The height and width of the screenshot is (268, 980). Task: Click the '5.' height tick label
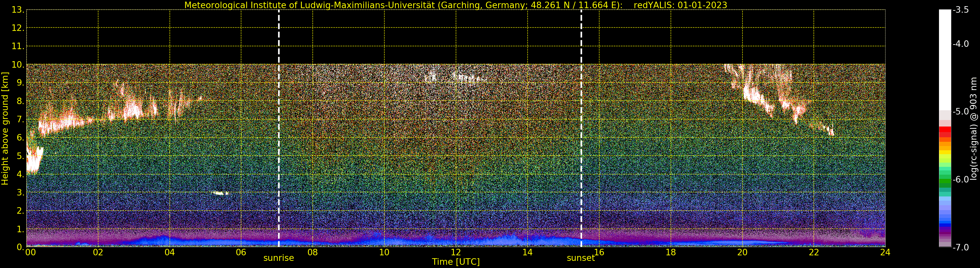click(x=20, y=156)
